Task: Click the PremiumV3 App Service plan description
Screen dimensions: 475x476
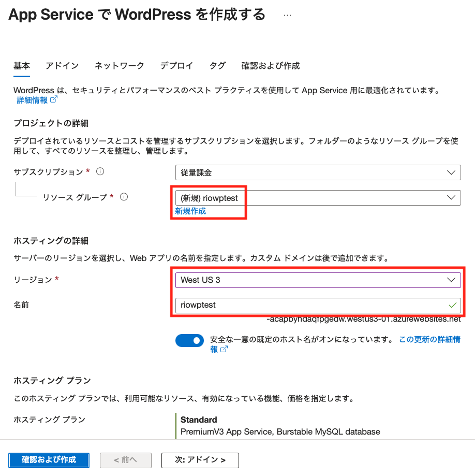Action: coord(280,431)
